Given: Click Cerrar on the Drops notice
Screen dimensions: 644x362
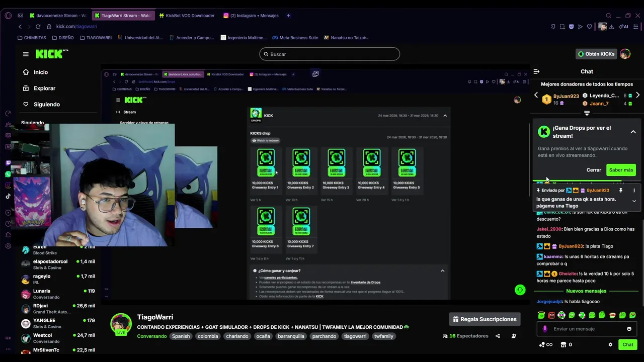Looking at the screenshot, I should point(594,170).
